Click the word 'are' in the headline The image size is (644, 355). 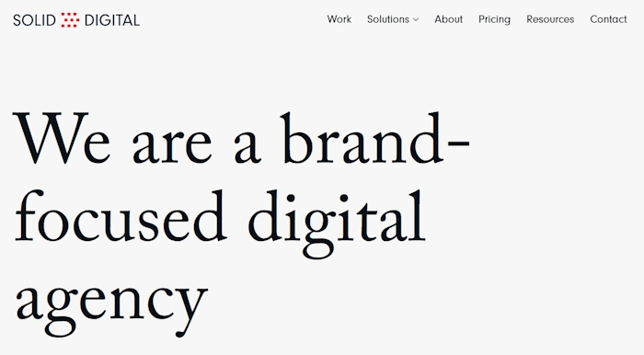coord(172,144)
